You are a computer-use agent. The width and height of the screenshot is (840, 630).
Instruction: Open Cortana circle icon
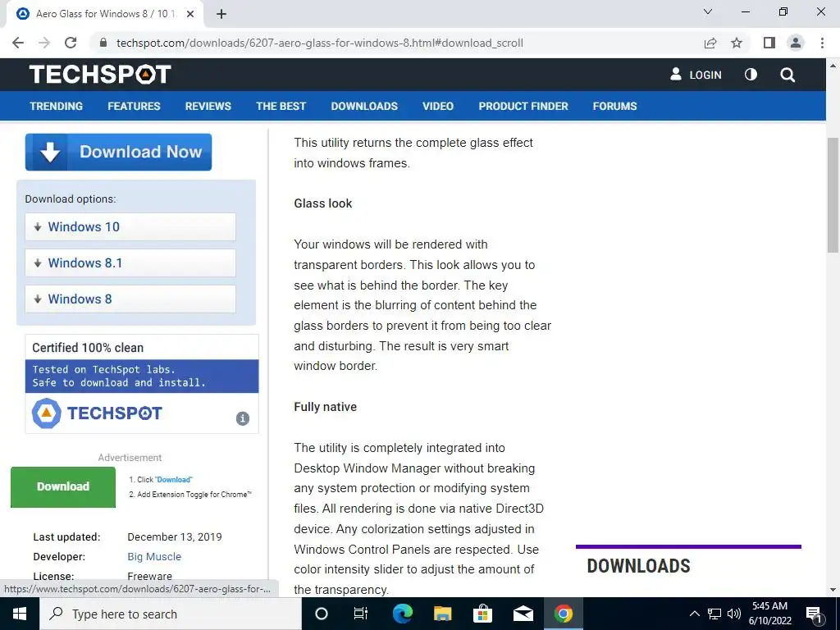(x=322, y=614)
